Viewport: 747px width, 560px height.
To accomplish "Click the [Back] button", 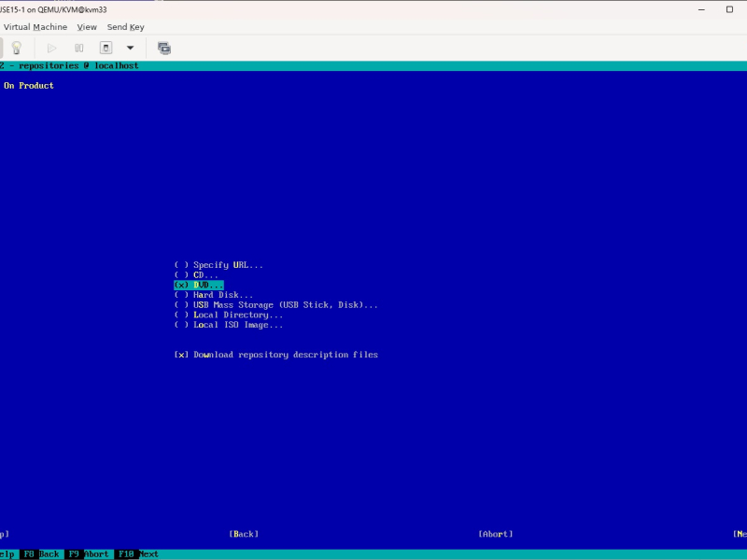I will point(244,534).
